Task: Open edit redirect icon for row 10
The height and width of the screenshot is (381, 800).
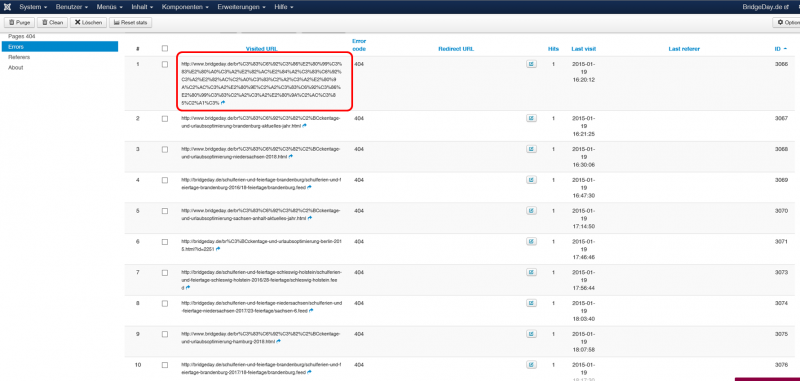Action: pos(531,365)
